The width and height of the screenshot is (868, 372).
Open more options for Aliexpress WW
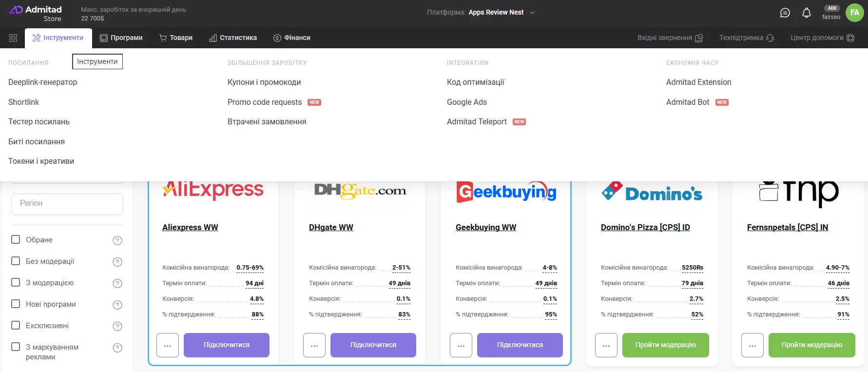[168, 345]
